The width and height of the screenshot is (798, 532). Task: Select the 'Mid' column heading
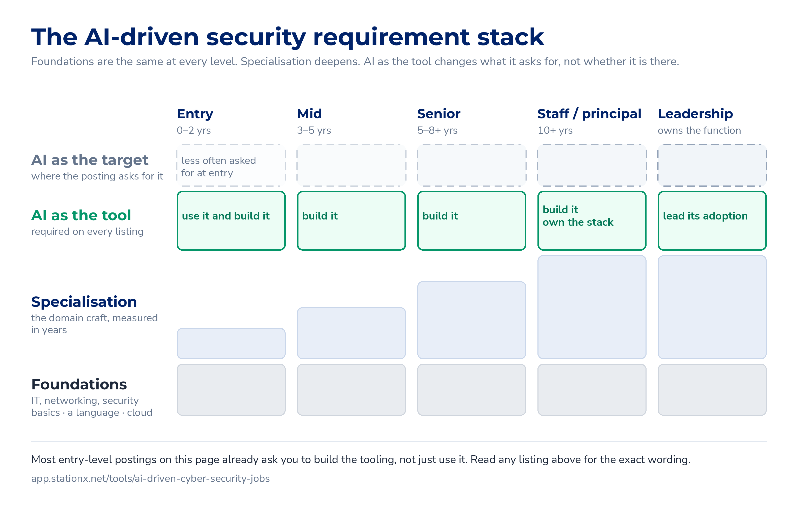click(309, 114)
